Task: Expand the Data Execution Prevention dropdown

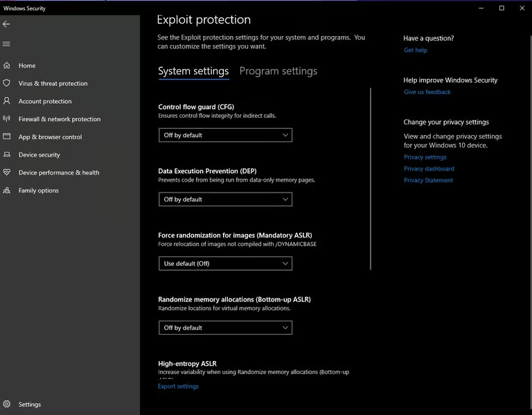Action: [225, 200]
